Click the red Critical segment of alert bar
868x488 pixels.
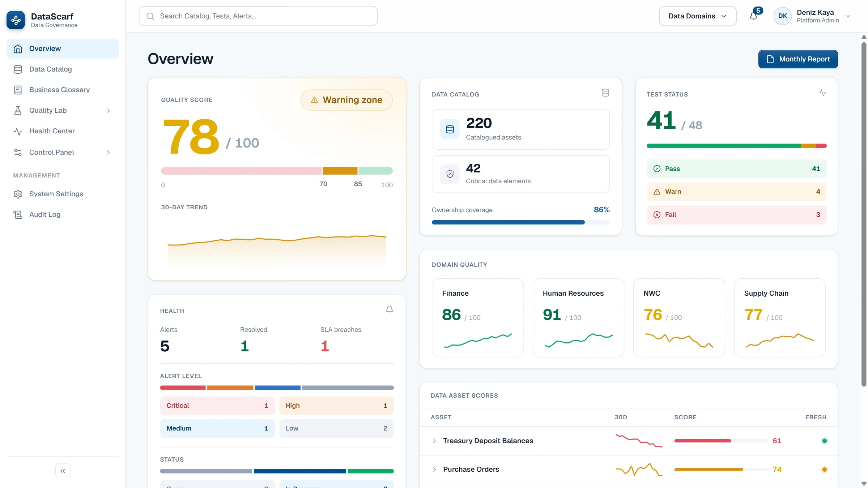pos(183,388)
